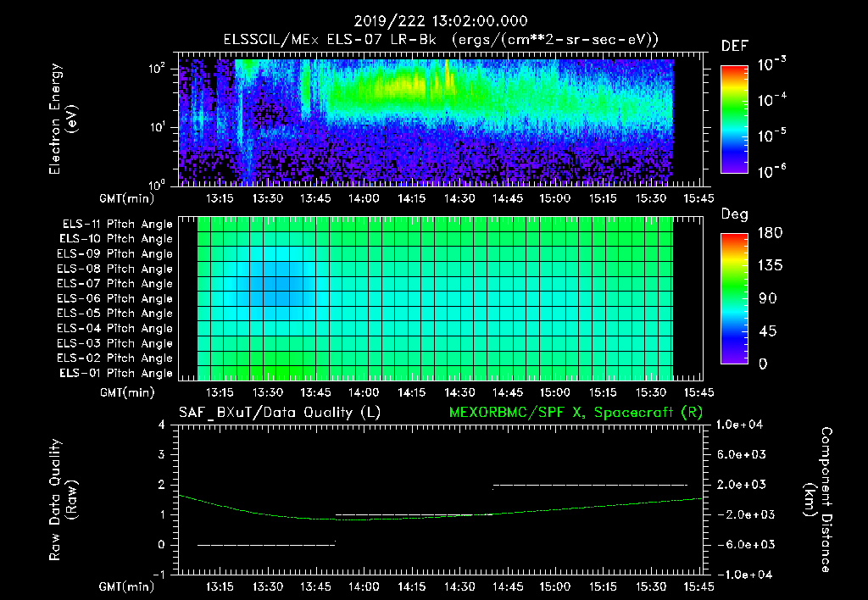Click the DEF colorbar label
The image size is (868, 600).
point(735,46)
